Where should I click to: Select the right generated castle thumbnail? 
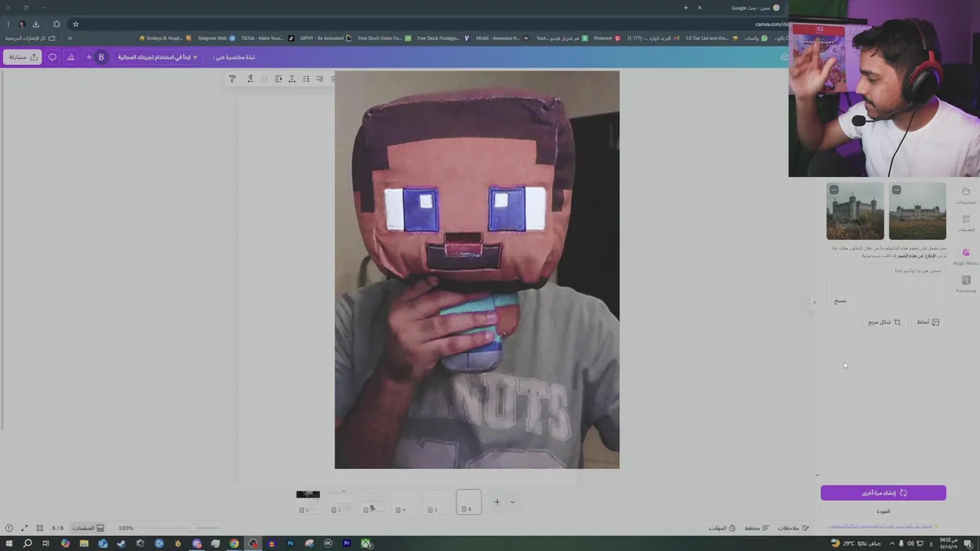click(x=917, y=210)
